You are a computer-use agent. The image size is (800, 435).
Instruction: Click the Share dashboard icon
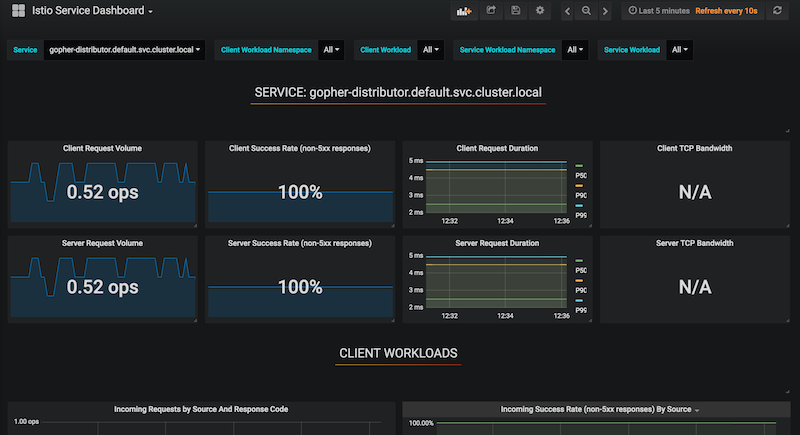(491, 11)
